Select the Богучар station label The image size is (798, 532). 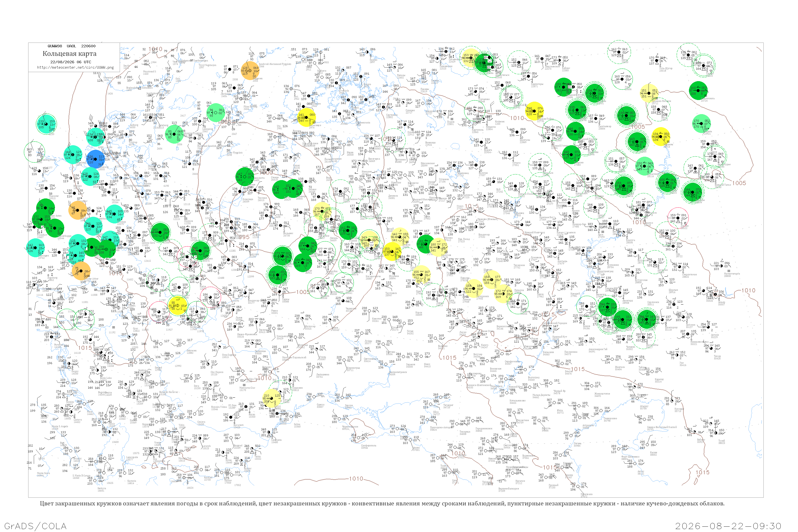[x=478, y=354]
